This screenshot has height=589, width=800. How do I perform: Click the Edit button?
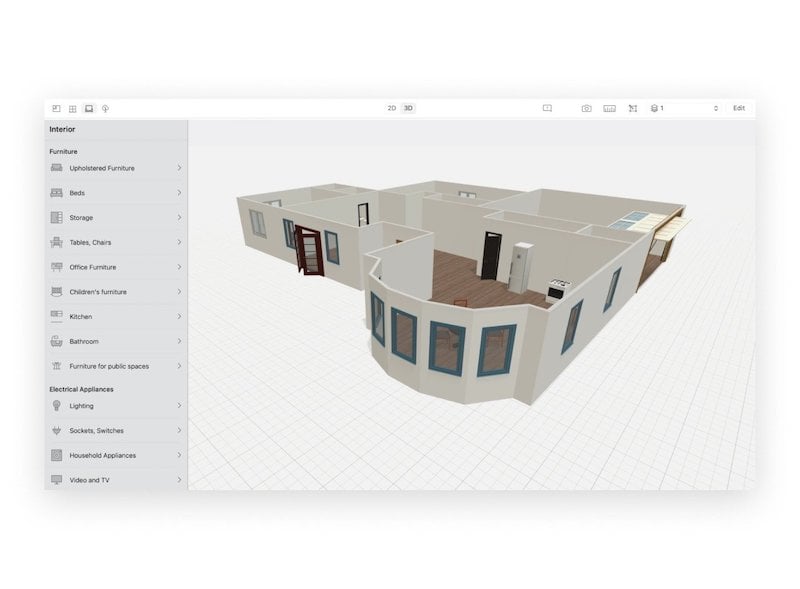coord(739,108)
